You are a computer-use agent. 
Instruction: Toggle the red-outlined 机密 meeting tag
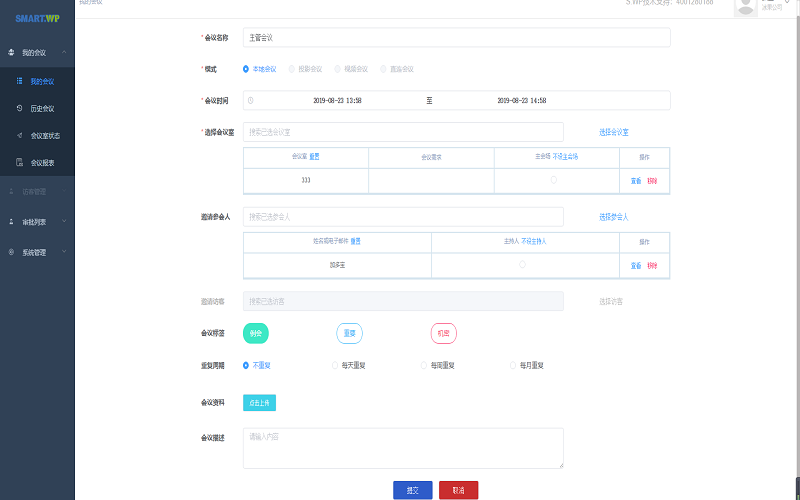tap(443, 333)
